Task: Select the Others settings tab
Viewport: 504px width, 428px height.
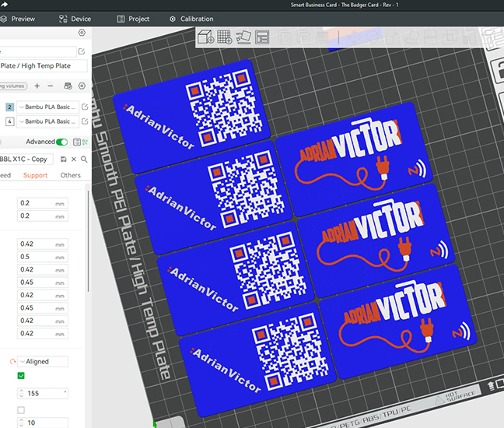Action: (71, 175)
